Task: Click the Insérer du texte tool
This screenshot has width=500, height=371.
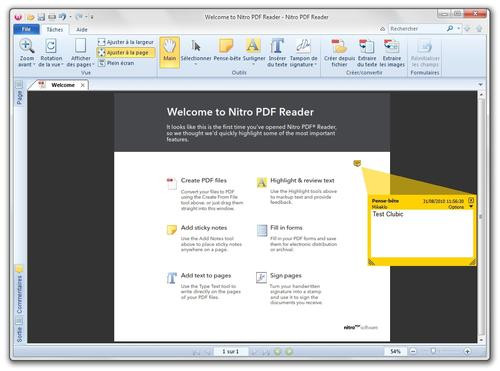Action: 277,46
